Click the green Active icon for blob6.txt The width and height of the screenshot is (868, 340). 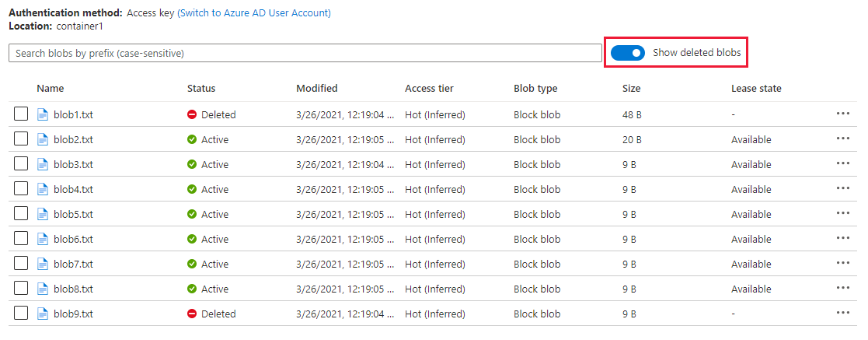pos(192,239)
